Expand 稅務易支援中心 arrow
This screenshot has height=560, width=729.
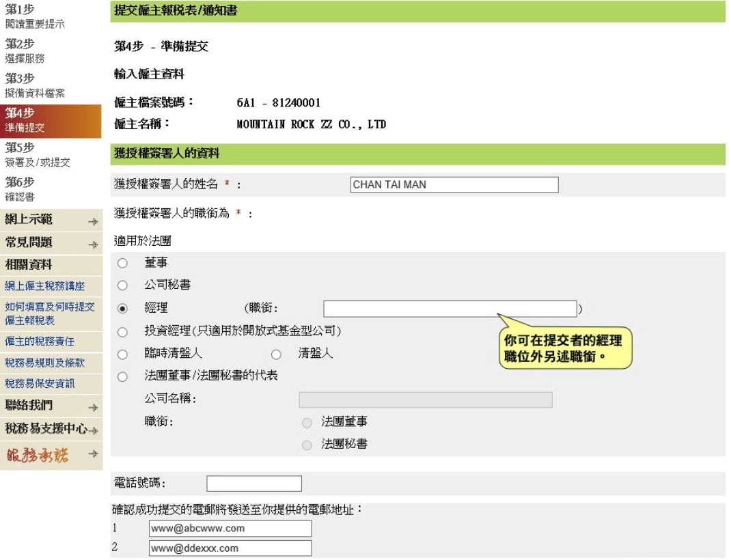tap(94, 431)
